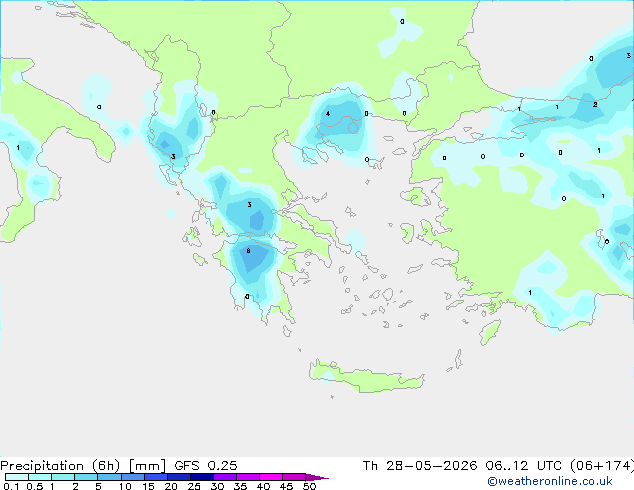
Task: Click the 0.5–1 mm legend color swatch
Action: click(x=40, y=477)
